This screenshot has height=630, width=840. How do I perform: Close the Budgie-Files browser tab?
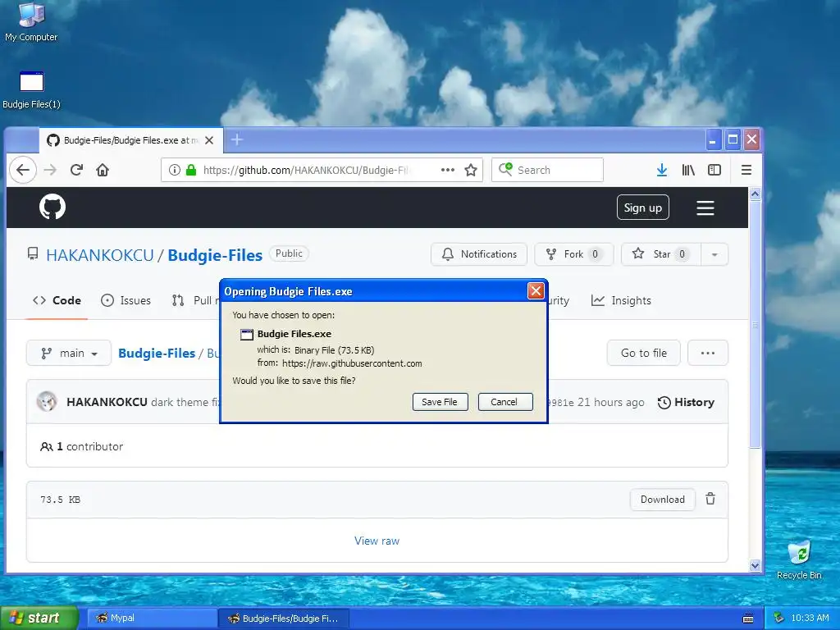pyautogui.click(x=209, y=140)
